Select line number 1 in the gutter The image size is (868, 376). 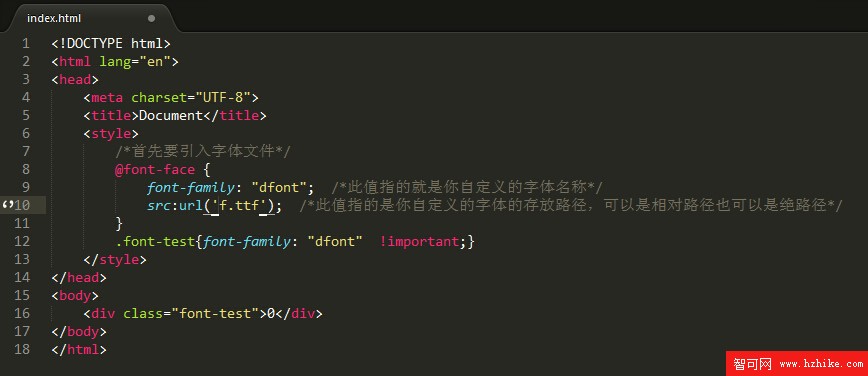[26, 43]
